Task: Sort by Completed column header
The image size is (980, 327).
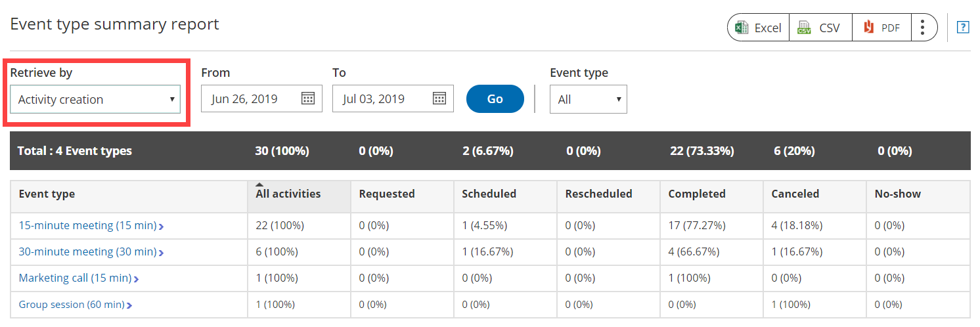Action: click(x=696, y=194)
